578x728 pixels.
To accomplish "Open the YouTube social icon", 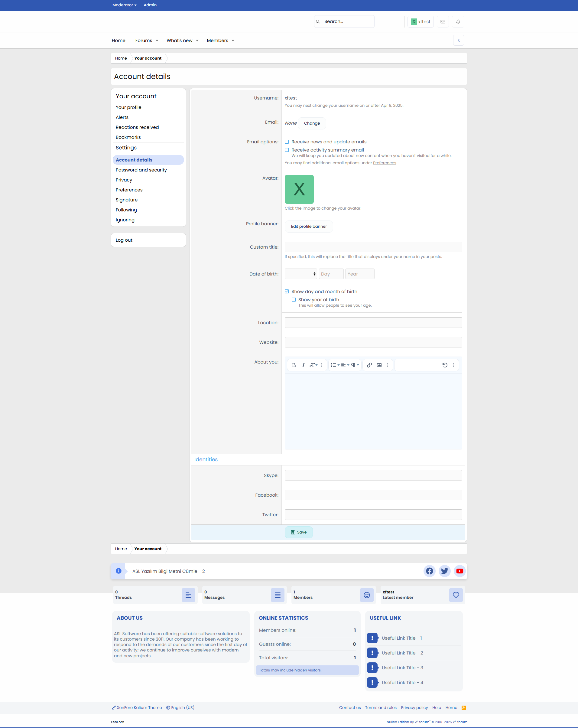I will pyautogui.click(x=459, y=571).
